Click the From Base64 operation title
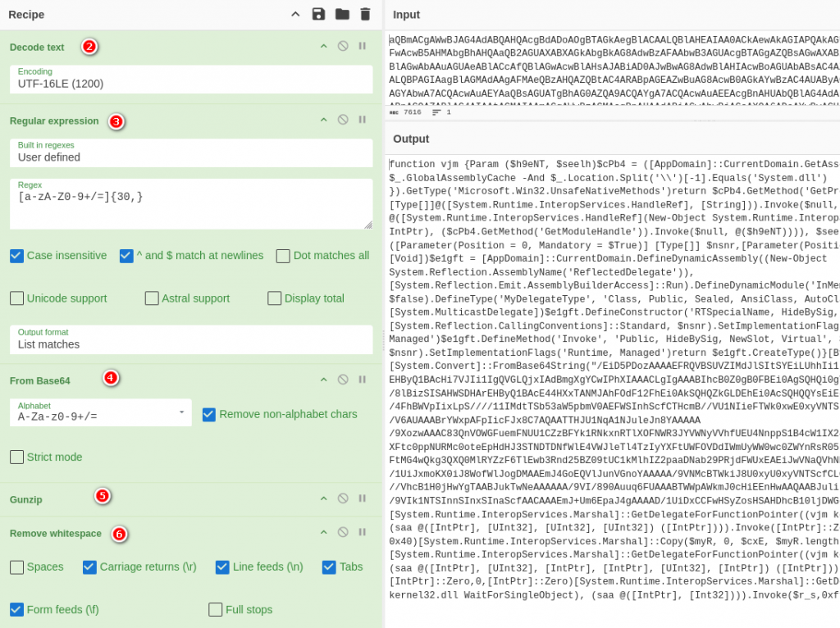The width and height of the screenshot is (840, 628). click(x=39, y=380)
